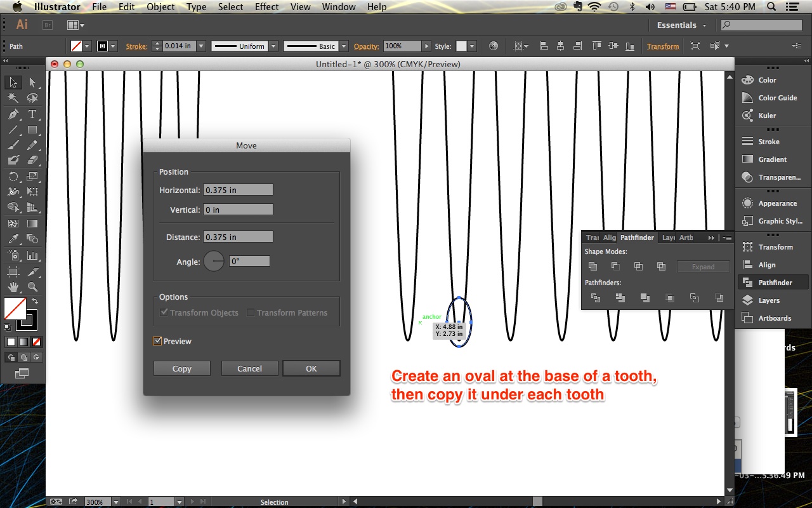The width and height of the screenshot is (812, 508).
Task: Toggle the Preview checkbox in Move dialog
Action: (x=157, y=341)
